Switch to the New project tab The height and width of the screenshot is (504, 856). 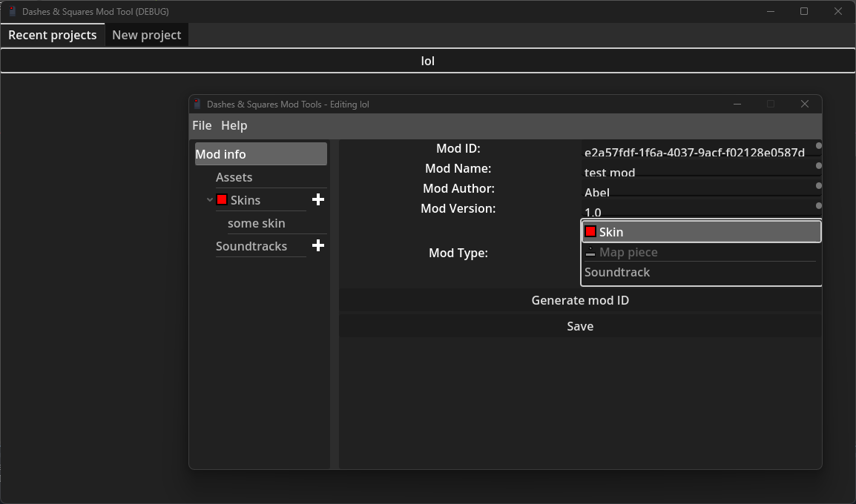146,34
